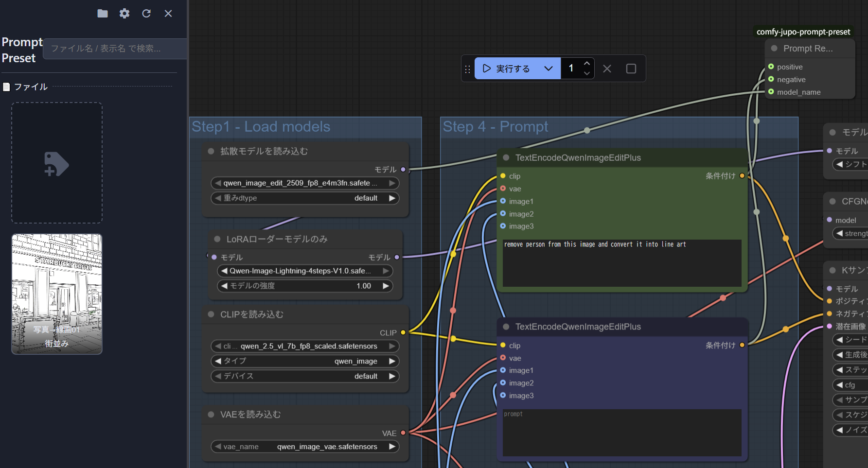This screenshot has height=468, width=868.
Task: Adjust the モデルの強度 value slider
Action: [x=304, y=286]
